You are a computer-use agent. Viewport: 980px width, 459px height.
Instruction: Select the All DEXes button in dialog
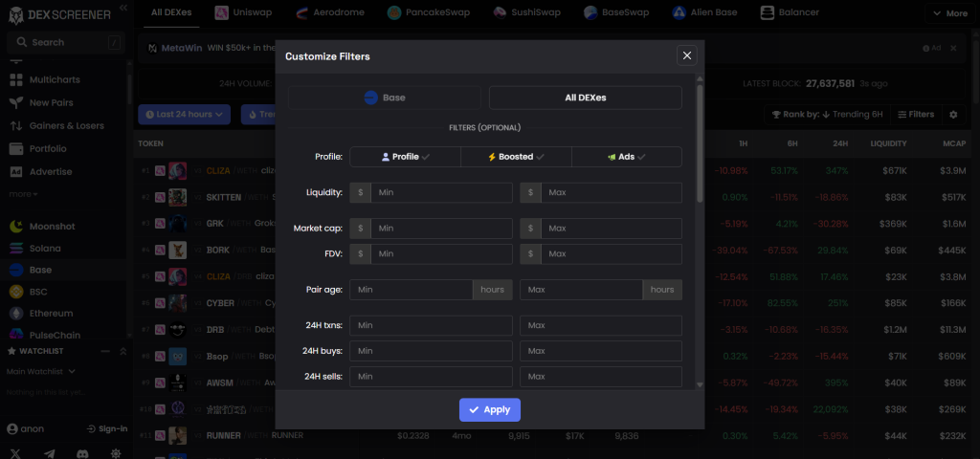point(585,98)
